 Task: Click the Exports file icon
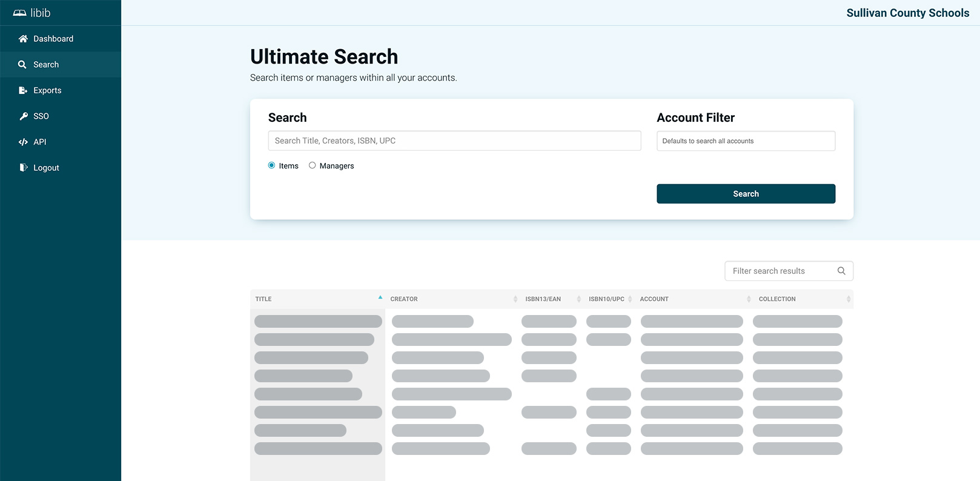23,90
